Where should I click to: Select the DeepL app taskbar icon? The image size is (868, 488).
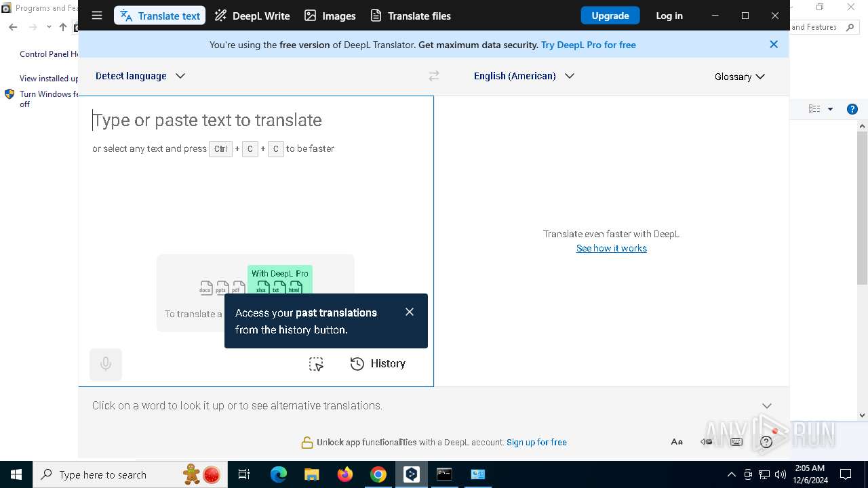coord(412,474)
